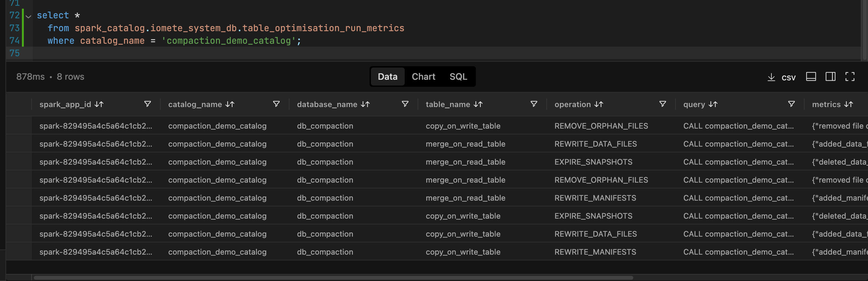868x281 pixels.
Task: Filter the query column
Action: point(791,104)
